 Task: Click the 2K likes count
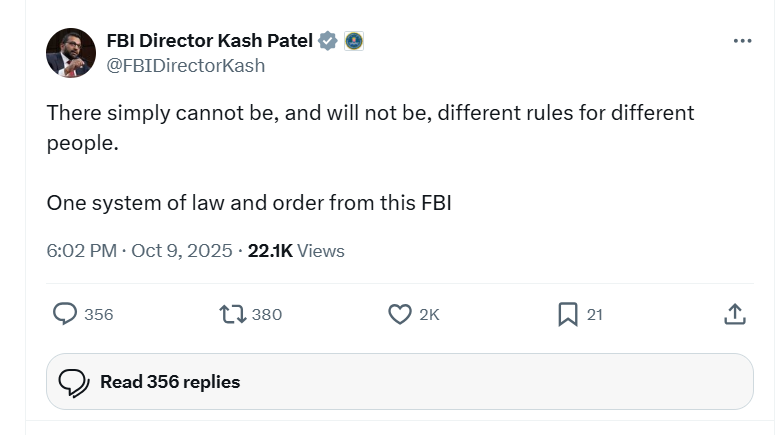429,314
